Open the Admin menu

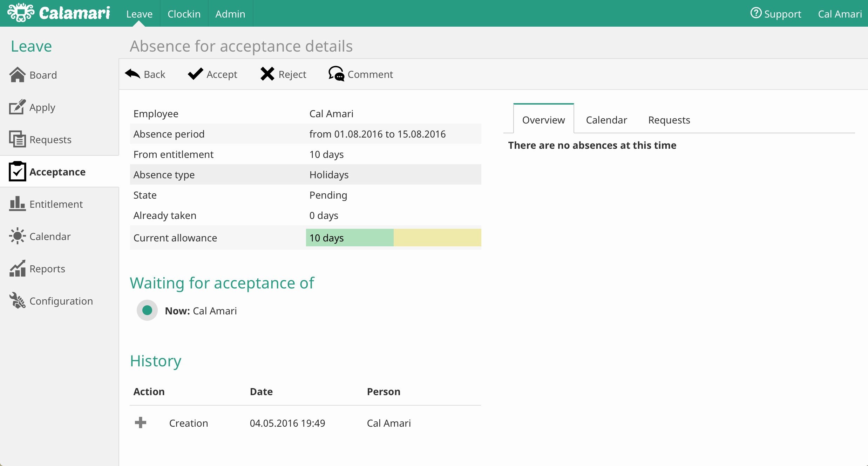pos(230,14)
